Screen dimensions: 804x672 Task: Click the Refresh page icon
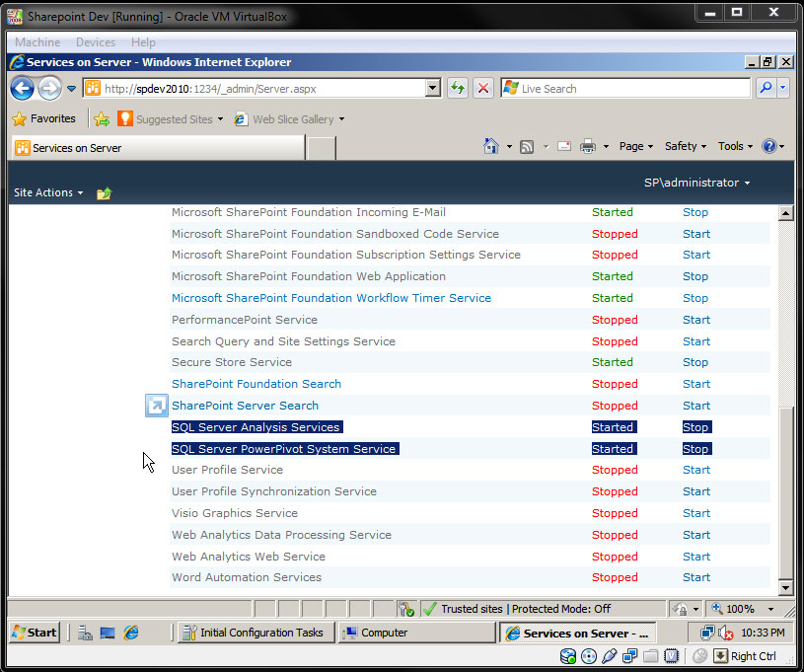tap(458, 88)
